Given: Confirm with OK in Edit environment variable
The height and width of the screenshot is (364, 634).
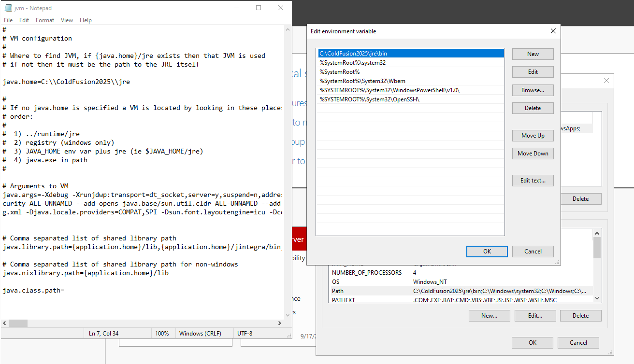Looking at the screenshot, I should [487, 252].
